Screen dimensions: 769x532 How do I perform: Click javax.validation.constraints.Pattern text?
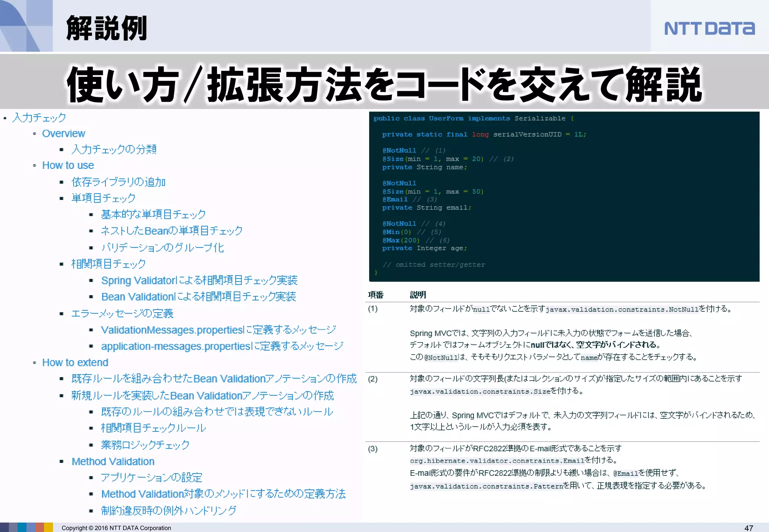[486, 487]
